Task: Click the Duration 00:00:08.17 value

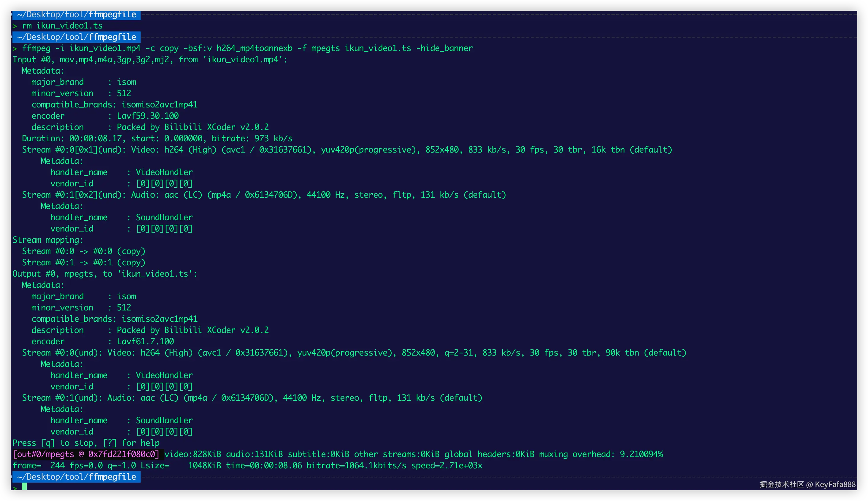Action: (95, 138)
